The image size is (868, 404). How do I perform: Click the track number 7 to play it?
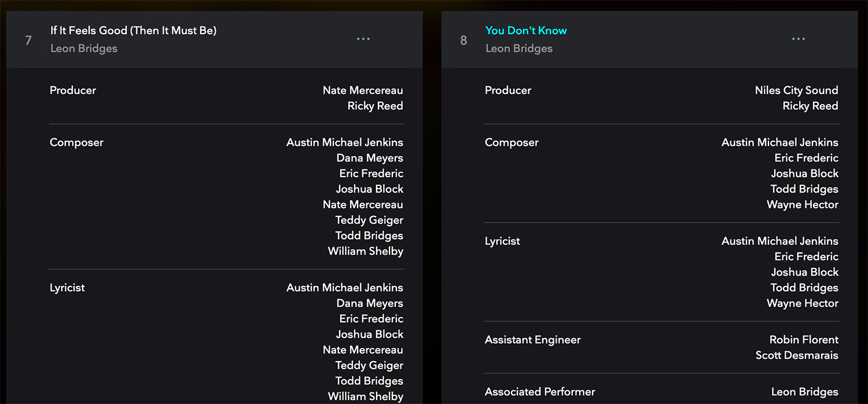pyautogui.click(x=28, y=39)
